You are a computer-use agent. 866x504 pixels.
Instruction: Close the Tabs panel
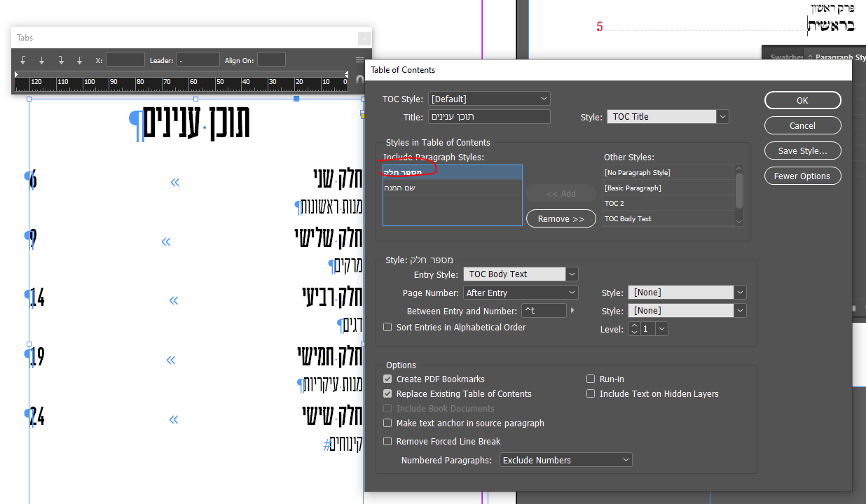click(x=364, y=38)
